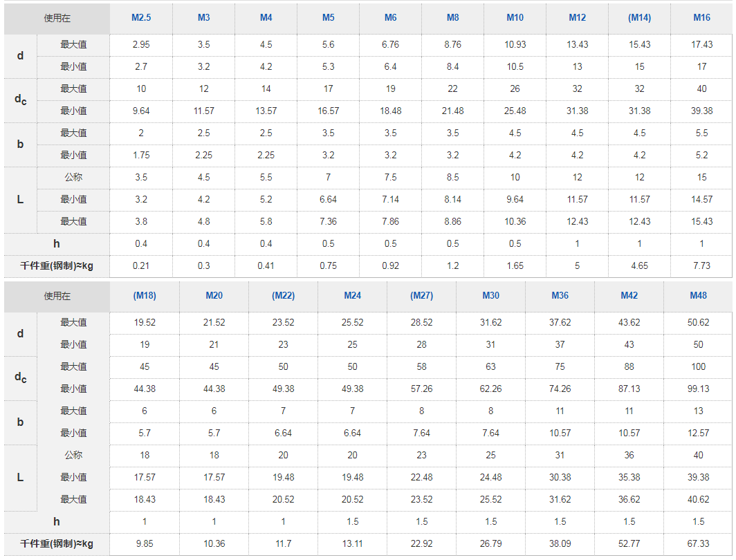Open the (M18) size link
Image resolution: width=736 pixels, height=560 pixels.
[145, 295]
